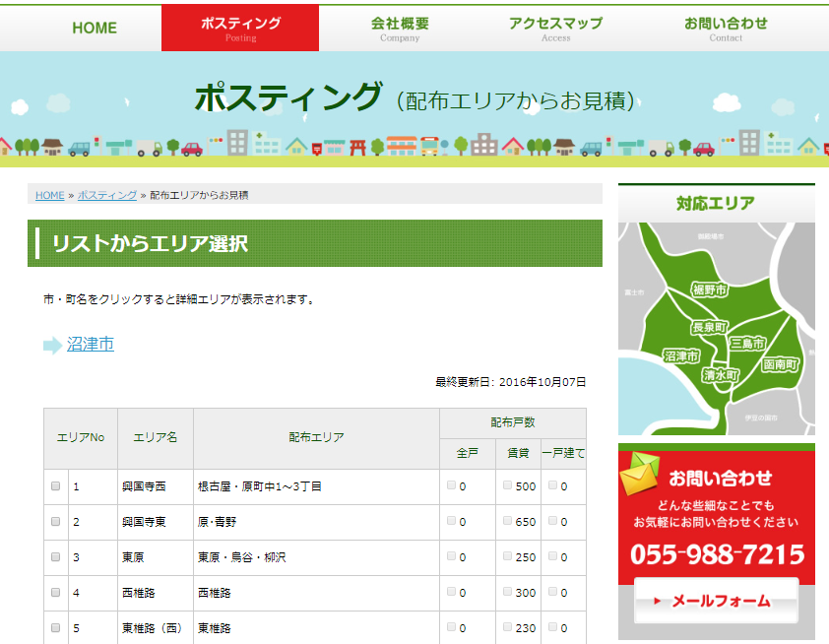Check the box for area 1 興国寺西
The height and width of the screenshot is (644, 829).
point(56,486)
